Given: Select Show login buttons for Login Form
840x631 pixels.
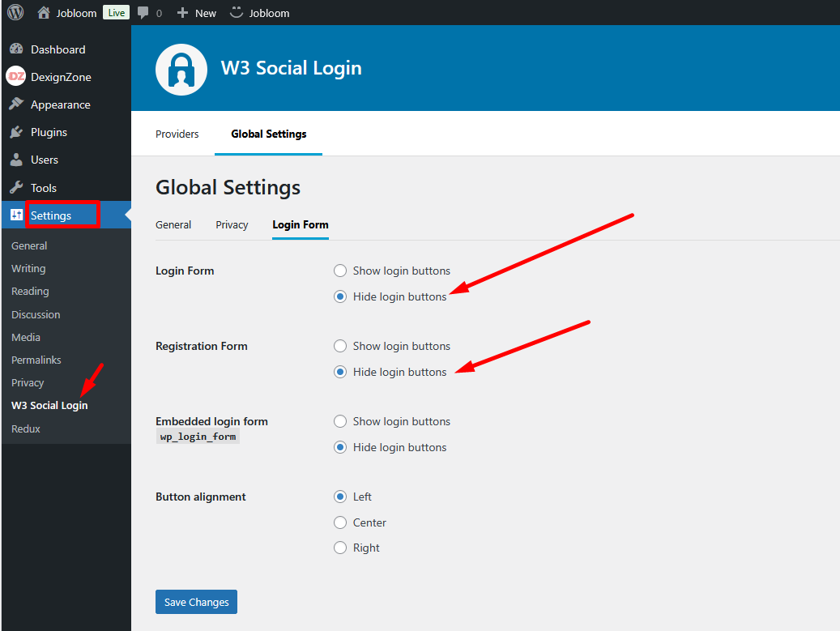Looking at the screenshot, I should [x=340, y=271].
